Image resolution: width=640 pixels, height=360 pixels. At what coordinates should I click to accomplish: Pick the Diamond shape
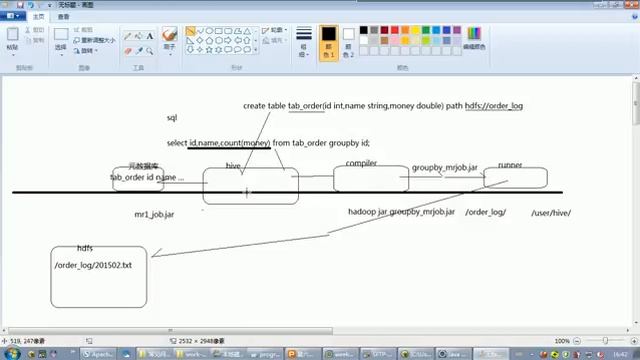(200, 40)
